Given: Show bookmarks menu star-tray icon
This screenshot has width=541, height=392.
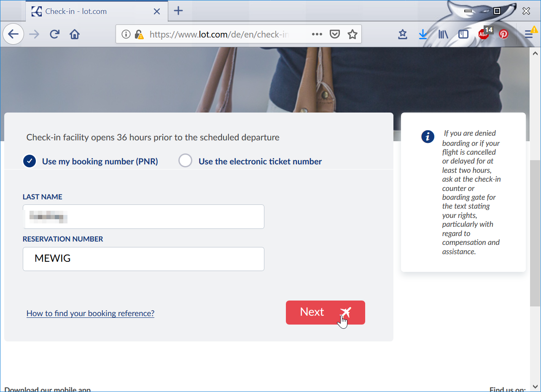Looking at the screenshot, I should [403, 34].
